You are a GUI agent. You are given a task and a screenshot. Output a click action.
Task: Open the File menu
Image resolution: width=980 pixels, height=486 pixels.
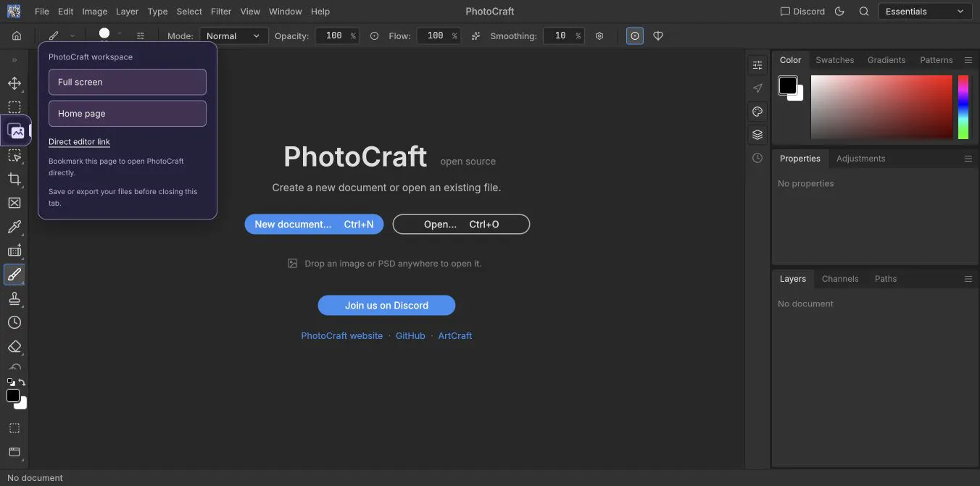[42, 12]
